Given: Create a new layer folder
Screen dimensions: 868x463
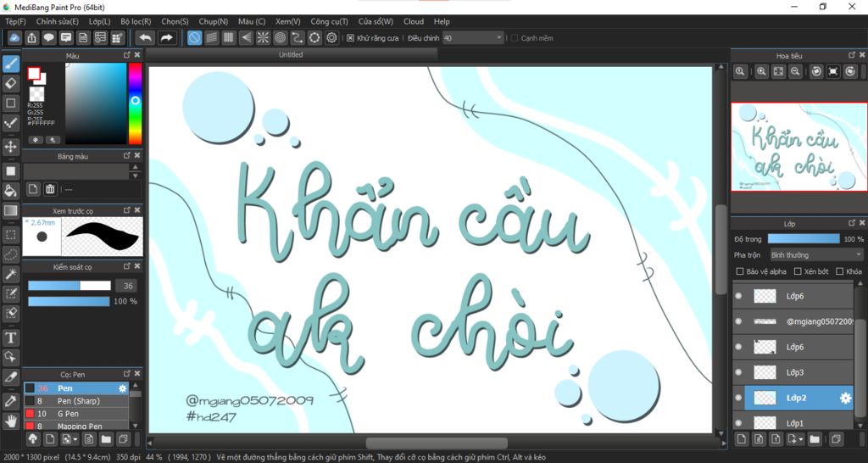Looking at the screenshot, I should [x=815, y=439].
